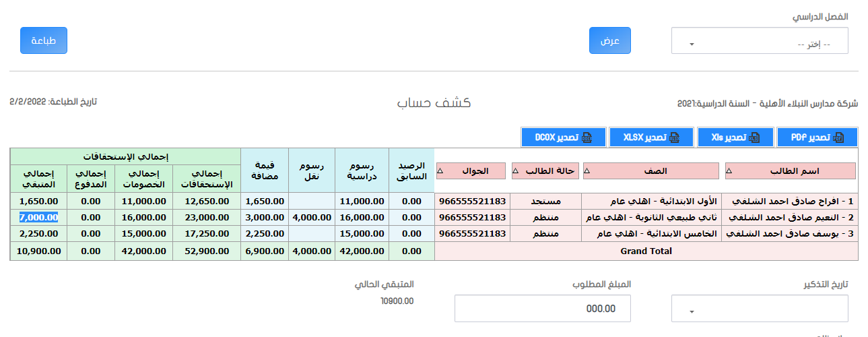This screenshot has width=868, height=337.
Task: Sort by الصف column triangle
Action: 587,171
